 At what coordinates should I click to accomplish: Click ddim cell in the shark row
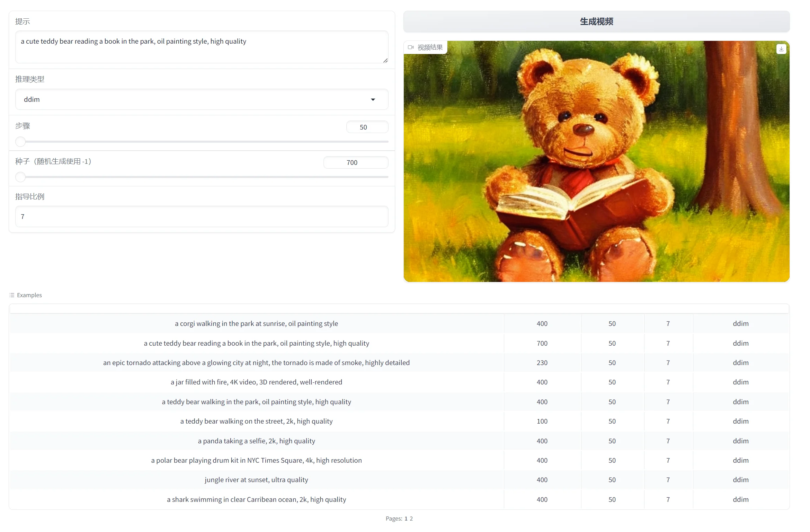tap(741, 499)
